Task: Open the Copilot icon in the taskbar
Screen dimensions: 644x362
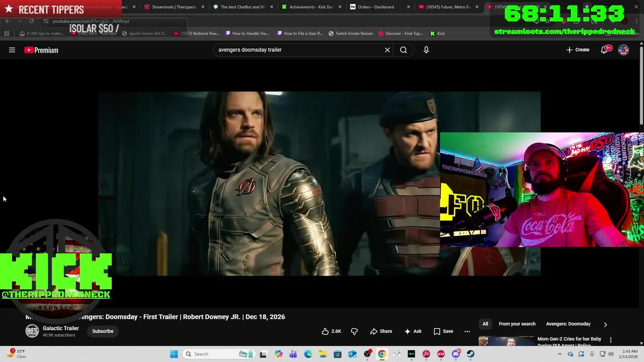Action: click(279, 354)
